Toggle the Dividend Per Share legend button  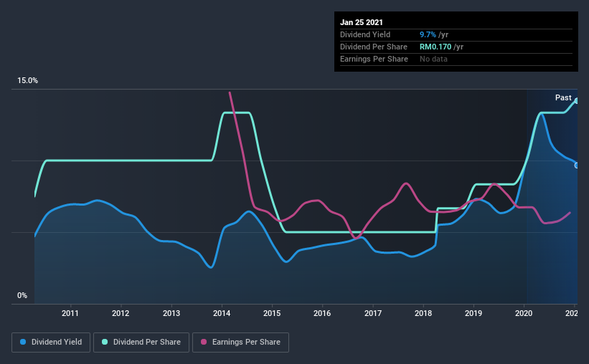[141, 343]
